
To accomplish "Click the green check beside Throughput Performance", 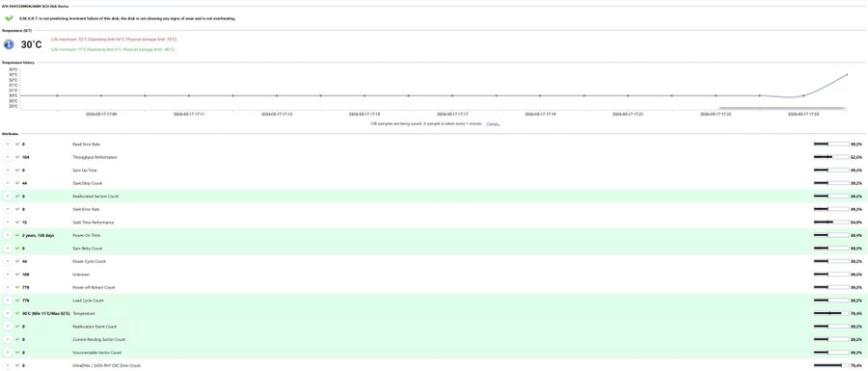I will 17,157.
